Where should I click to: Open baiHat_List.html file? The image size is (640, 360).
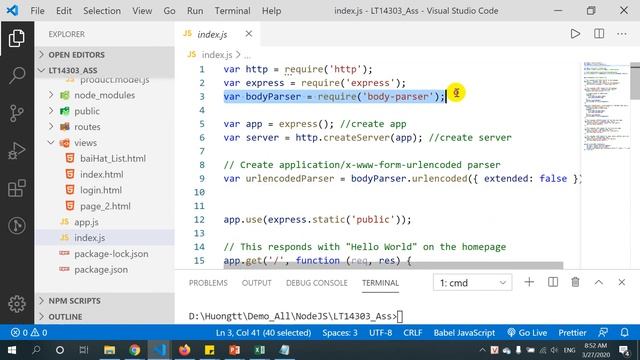pos(113,158)
